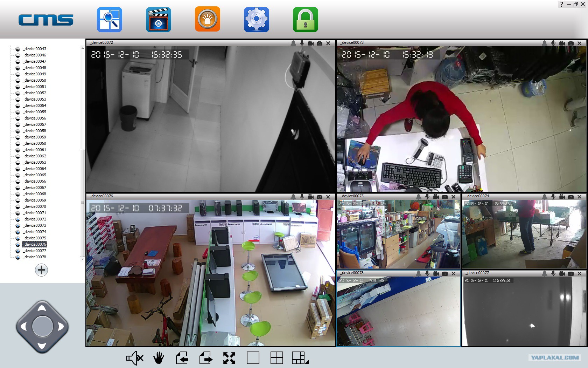
Task: Select the single-window layout
Action: click(253, 358)
